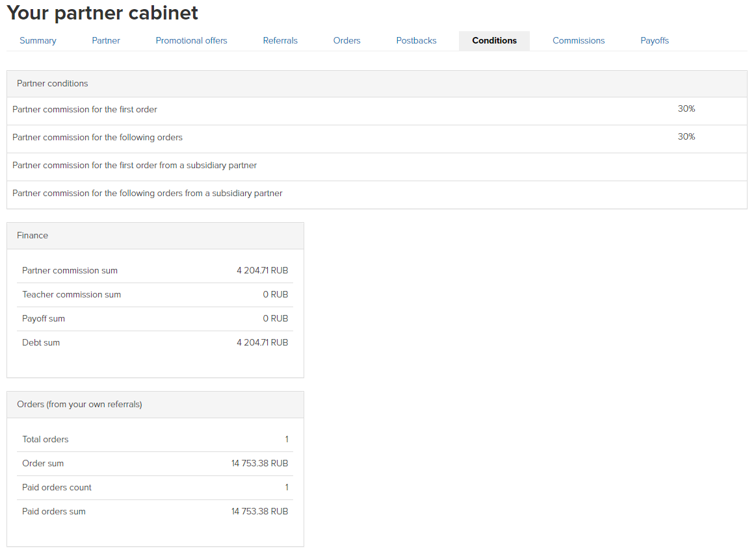Viewport: 756px width, 554px height.
Task: Select the 'Total orders' label
Action: tap(46, 439)
